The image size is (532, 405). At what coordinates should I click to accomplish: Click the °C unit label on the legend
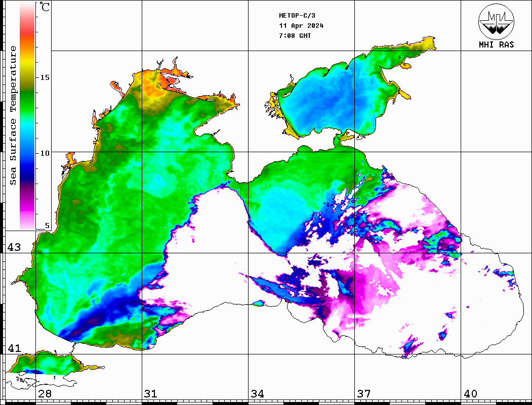click(x=45, y=7)
